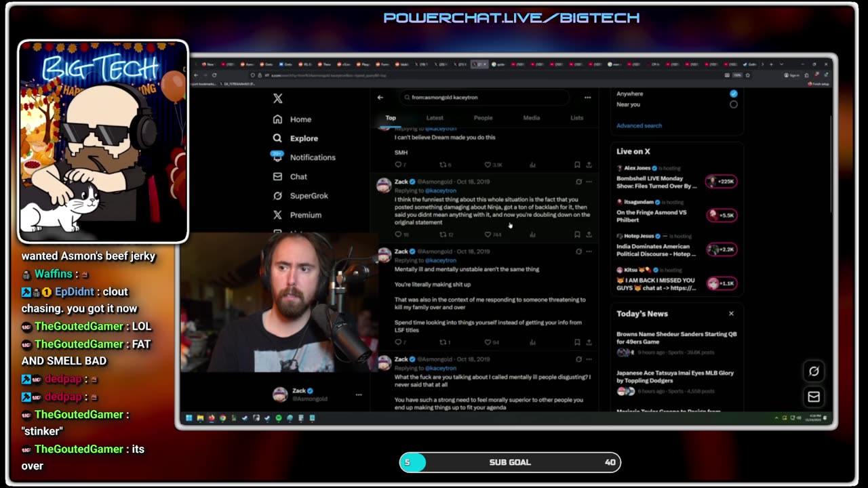This screenshot has height=488, width=868.
Task: Switch to the People search tab
Action: pyautogui.click(x=483, y=118)
